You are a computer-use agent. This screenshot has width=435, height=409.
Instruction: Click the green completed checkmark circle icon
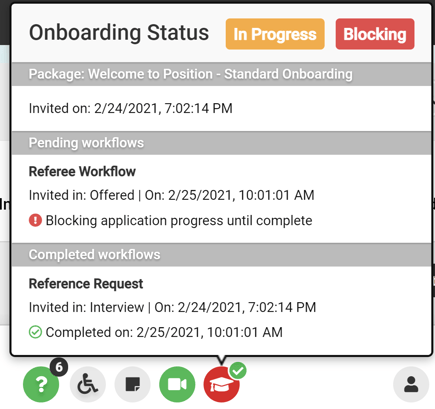(35, 332)
